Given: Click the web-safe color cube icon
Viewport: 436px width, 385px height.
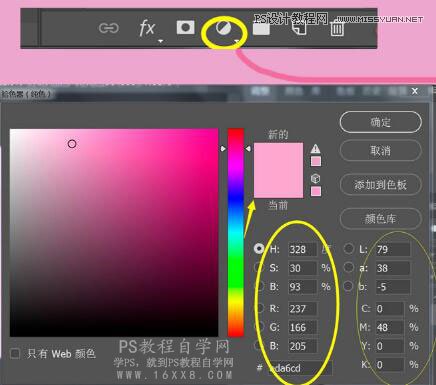Looking at the screenshot, I should (x=315, y=179).
